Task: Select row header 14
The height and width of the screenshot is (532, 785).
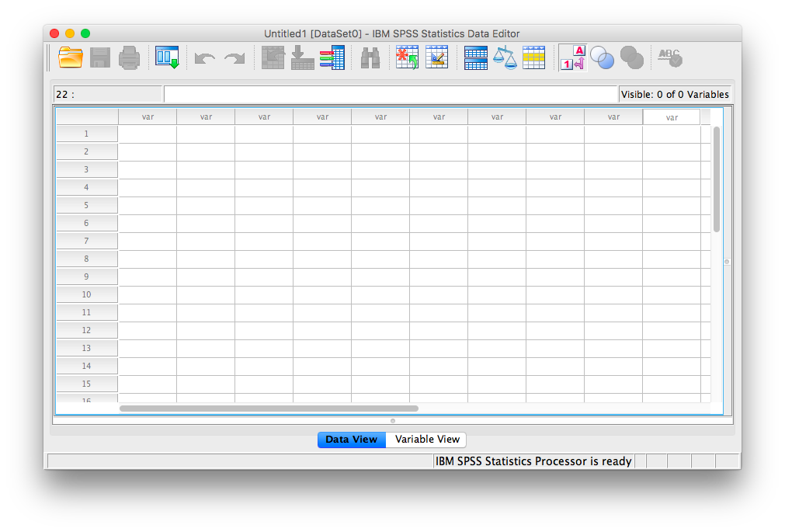Action: pos(87,366)
